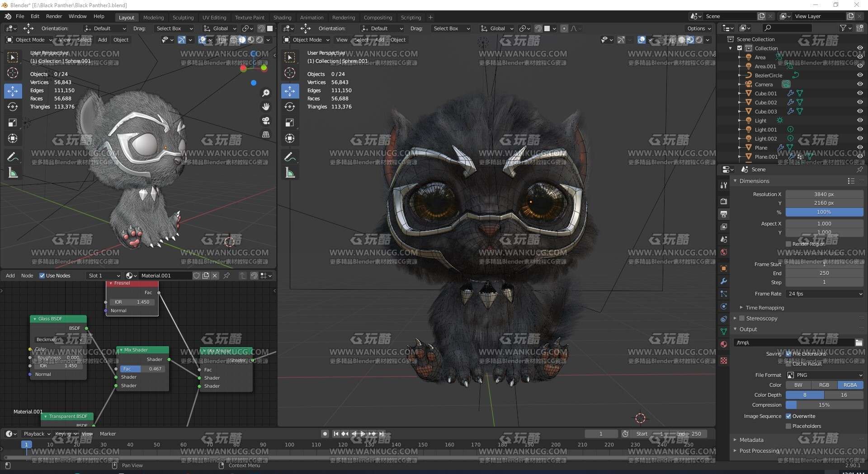
Task: Select the Move tool in right viewport
Action: pyautogui.click(x=290, y=91)
